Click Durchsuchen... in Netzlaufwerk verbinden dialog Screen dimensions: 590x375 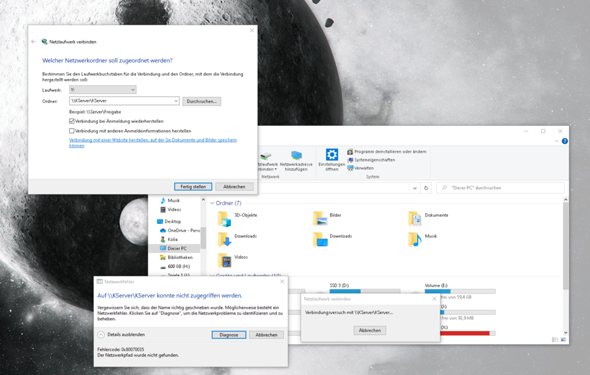202,101
